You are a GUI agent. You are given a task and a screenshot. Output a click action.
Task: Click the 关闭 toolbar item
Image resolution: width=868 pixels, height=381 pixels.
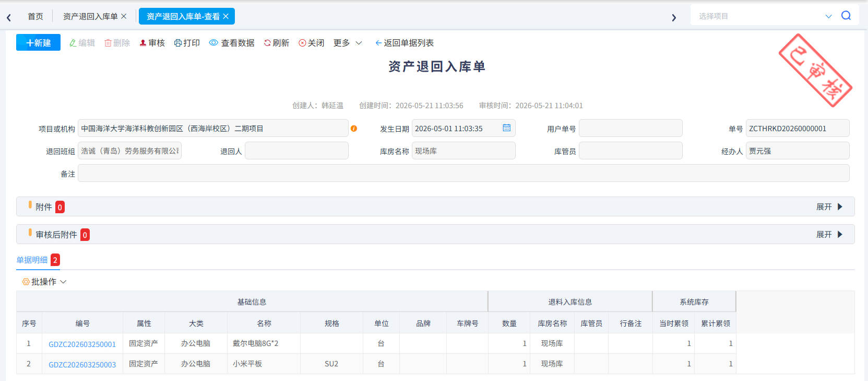[x=312, y=43]
